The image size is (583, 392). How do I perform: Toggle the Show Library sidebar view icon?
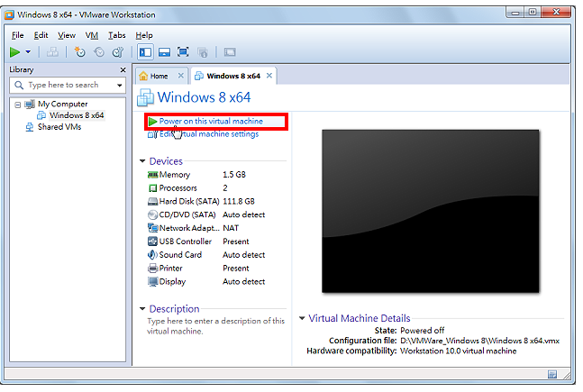click(145, 52)
